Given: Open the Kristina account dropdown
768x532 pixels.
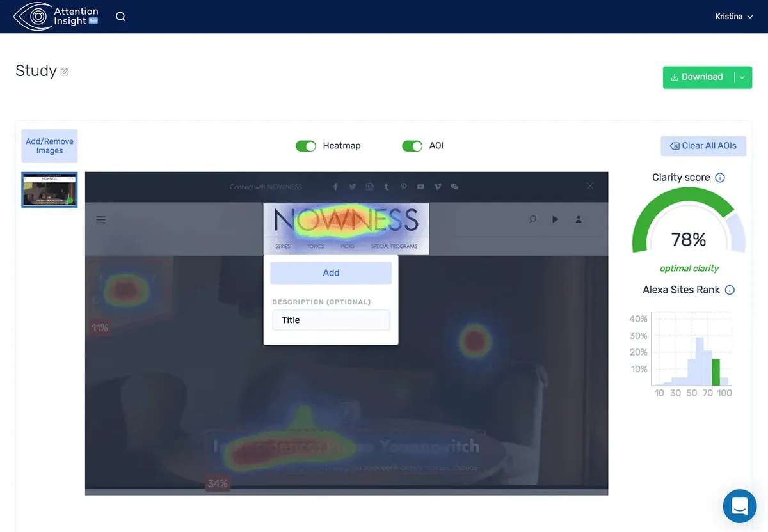Looking at the screenshot, I should coord(733,17).
